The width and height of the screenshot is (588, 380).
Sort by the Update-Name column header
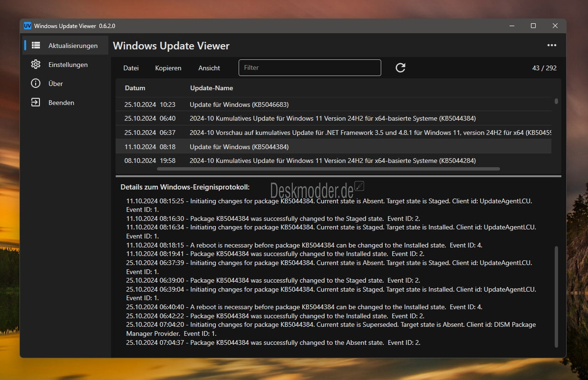(212, 88)
